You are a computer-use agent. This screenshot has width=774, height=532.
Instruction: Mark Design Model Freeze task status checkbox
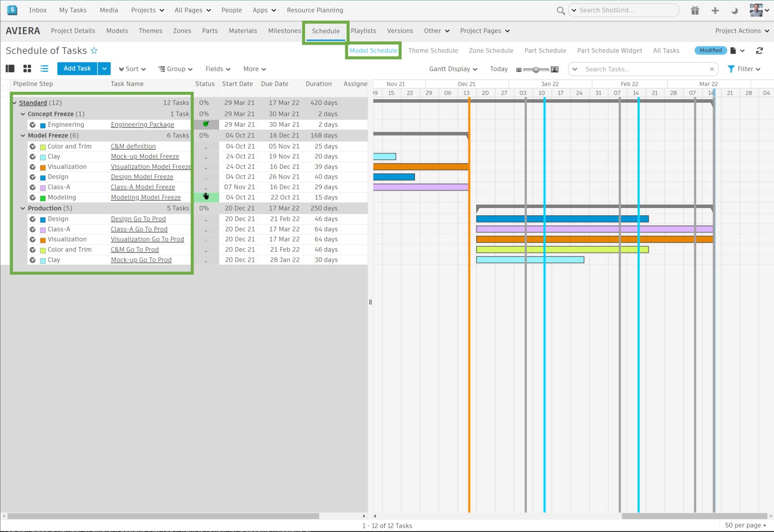pos(206,177)
